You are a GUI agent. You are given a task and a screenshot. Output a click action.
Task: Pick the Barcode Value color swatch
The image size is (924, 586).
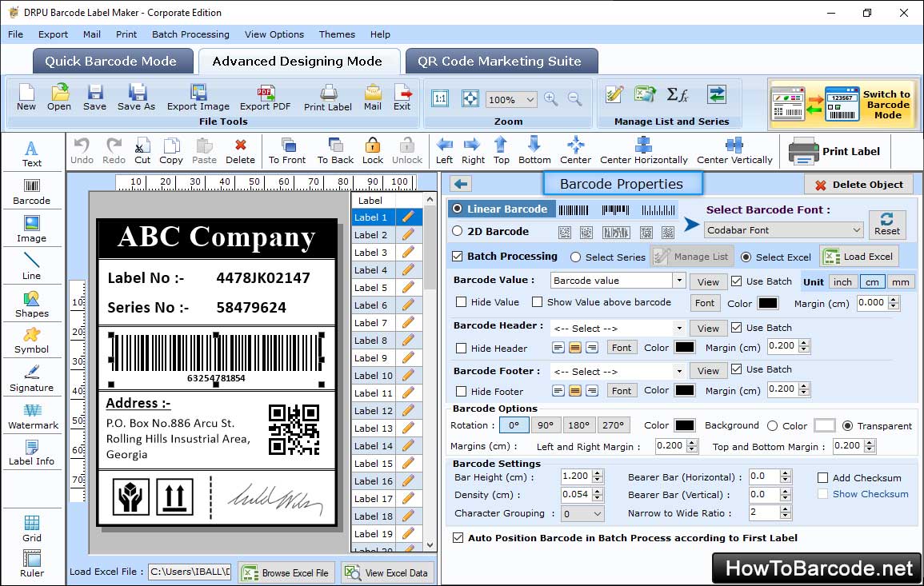pos(767,303)
